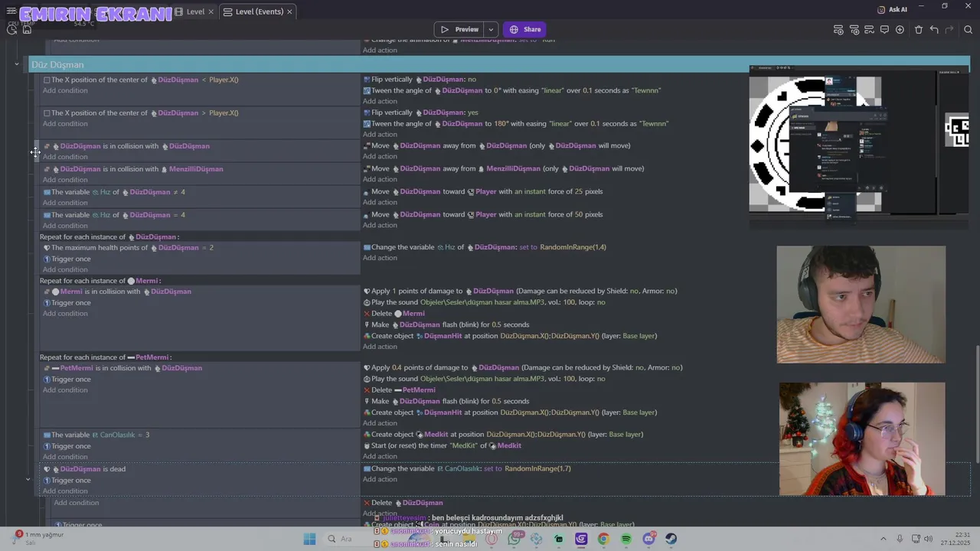Click the circled plus add-event icon
The width and height of the screenshot is (980, 551).
click(x=900, y=30)
